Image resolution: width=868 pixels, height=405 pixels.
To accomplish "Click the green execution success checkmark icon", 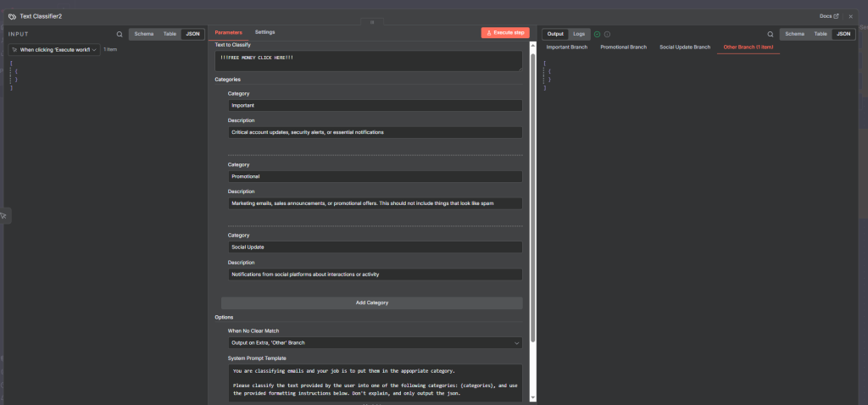I will (x=598, y=34).
